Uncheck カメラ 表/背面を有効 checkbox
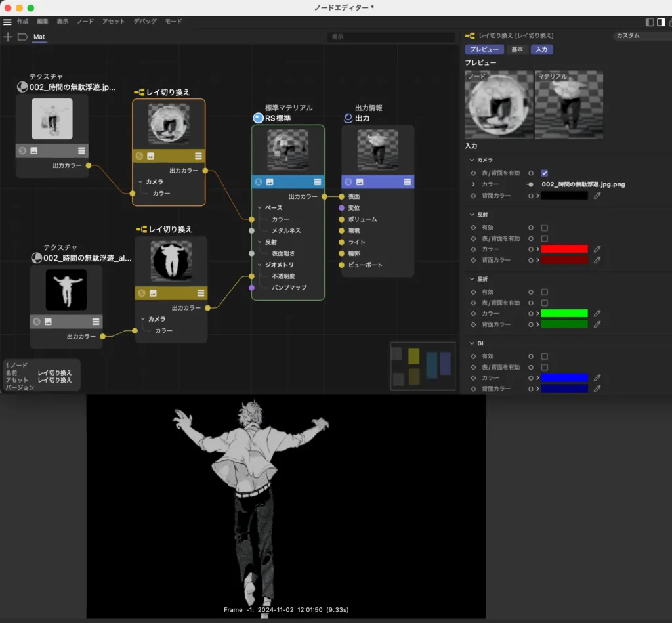The image size is (672, 623). click(544, 173)
